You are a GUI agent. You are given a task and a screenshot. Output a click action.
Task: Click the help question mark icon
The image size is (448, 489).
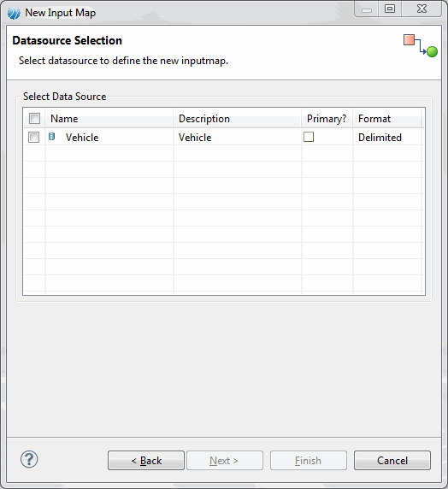[x=29, y=459]
